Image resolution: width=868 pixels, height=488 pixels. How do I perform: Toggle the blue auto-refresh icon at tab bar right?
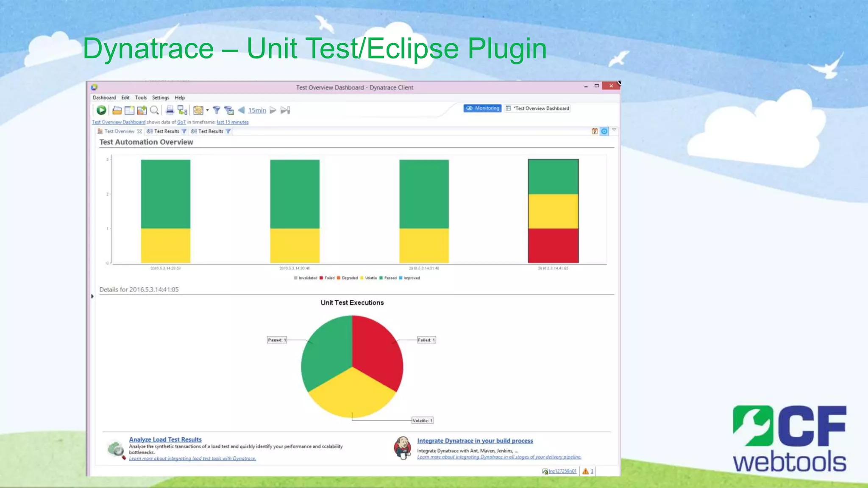(604, 131)
